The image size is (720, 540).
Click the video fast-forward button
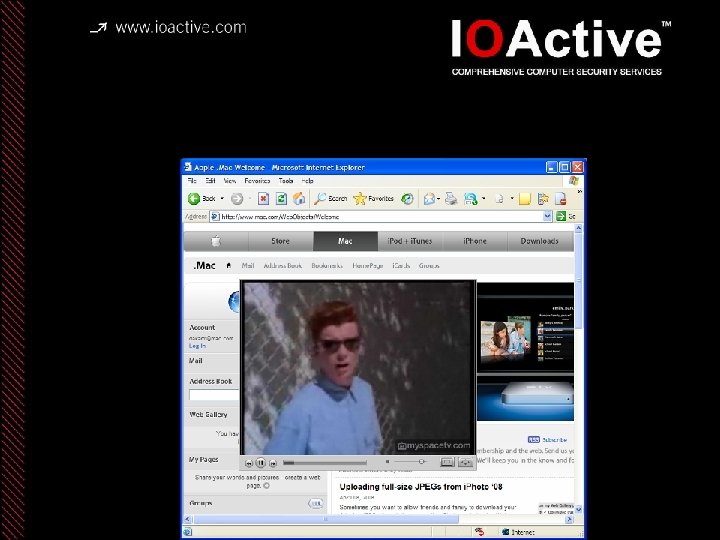[273, 463]
